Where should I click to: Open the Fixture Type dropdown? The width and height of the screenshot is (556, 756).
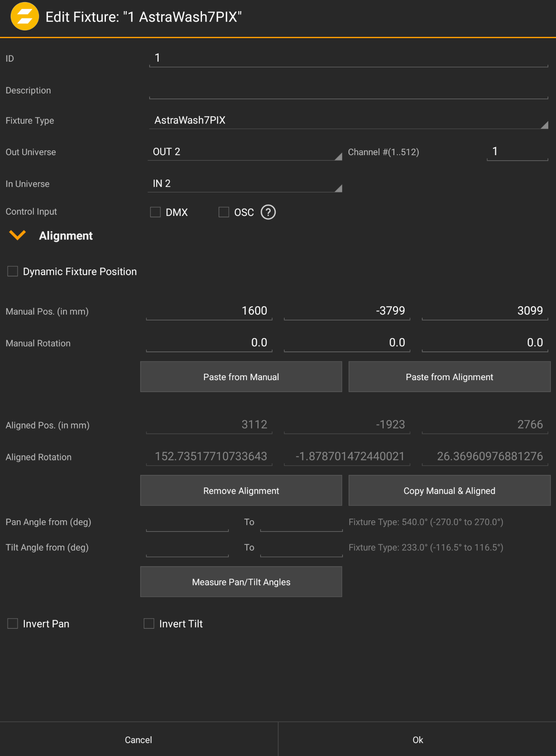(349, 120)
